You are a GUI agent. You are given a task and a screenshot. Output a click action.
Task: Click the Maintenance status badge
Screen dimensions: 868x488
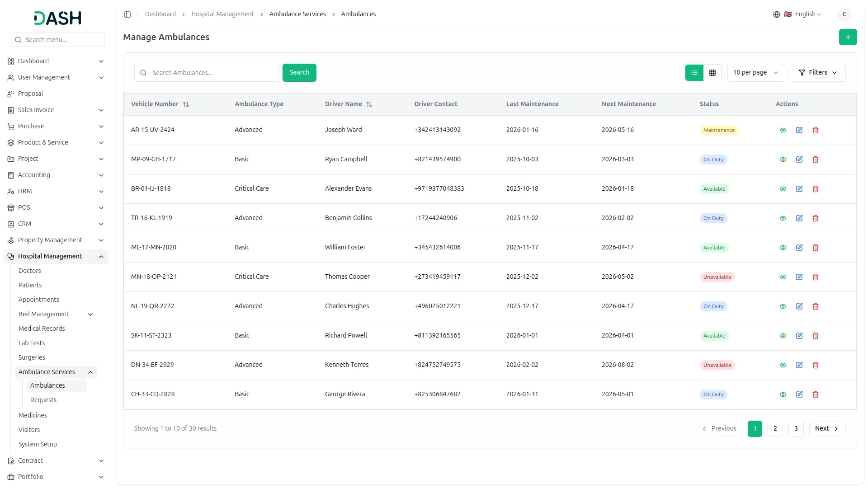click(718, 130)
